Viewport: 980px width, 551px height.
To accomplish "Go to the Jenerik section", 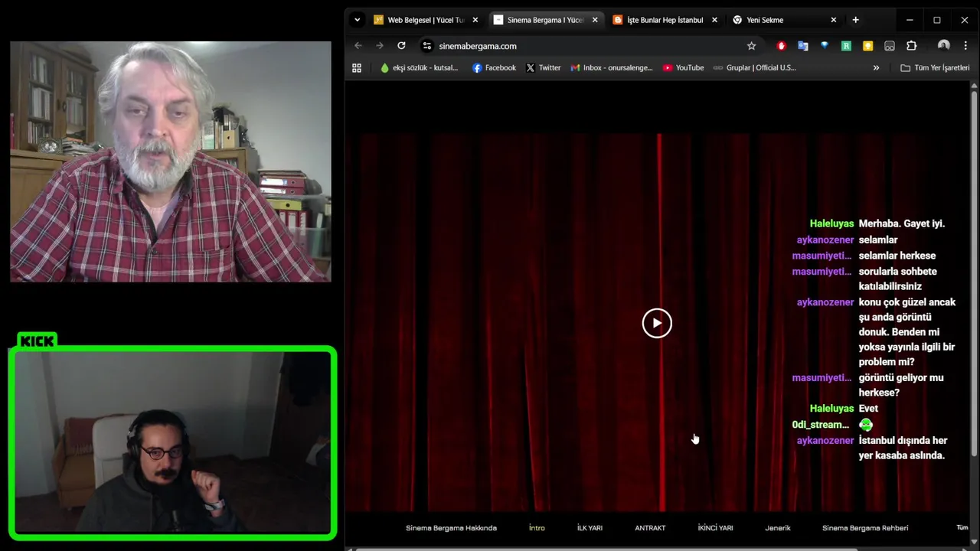I will 778,528.
